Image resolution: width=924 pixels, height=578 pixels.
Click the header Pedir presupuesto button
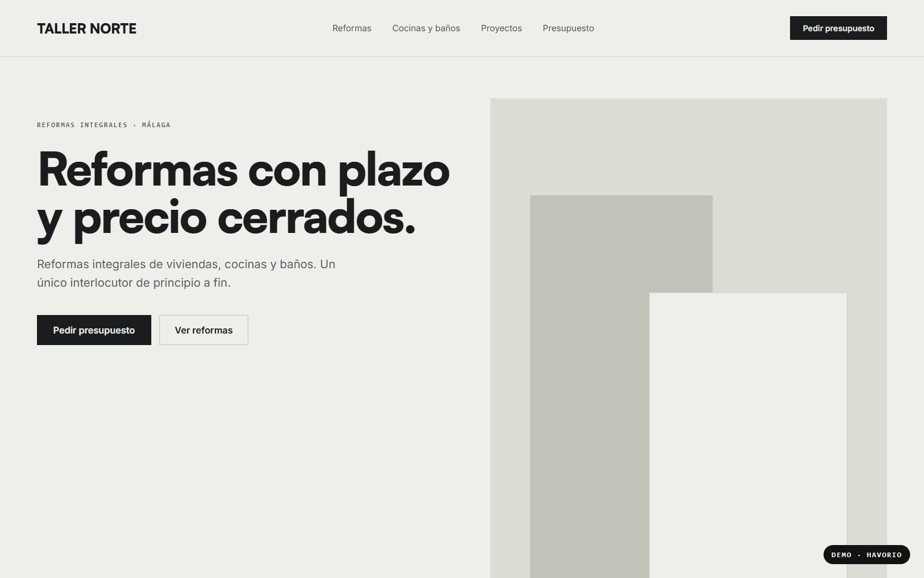pos(838,28)
